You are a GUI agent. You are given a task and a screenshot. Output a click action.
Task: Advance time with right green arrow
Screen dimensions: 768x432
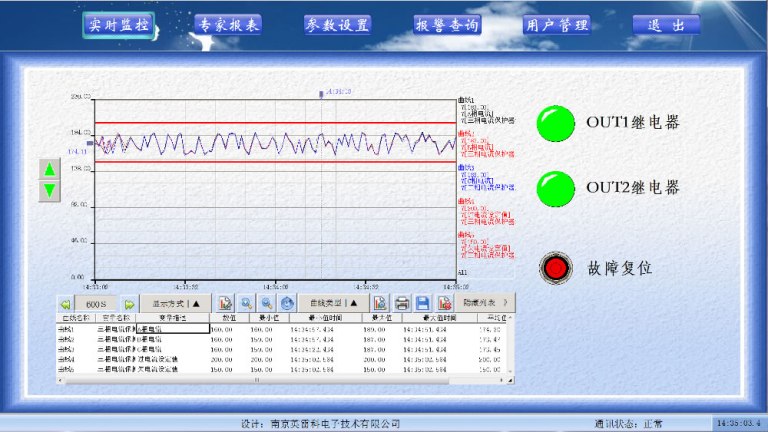(128, 302)
